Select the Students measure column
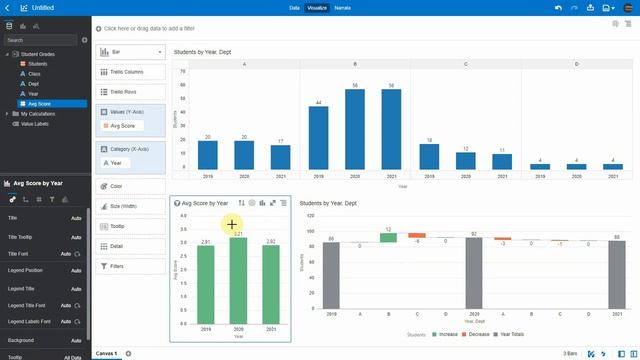This screenshot has width=640, height=360. 38,64
